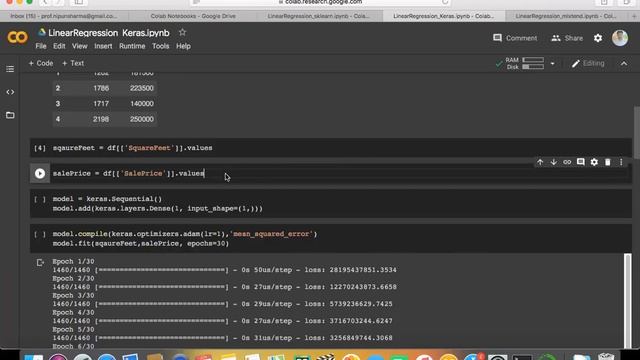Click the loss value 3256849744.3068

tap(361, 338)
